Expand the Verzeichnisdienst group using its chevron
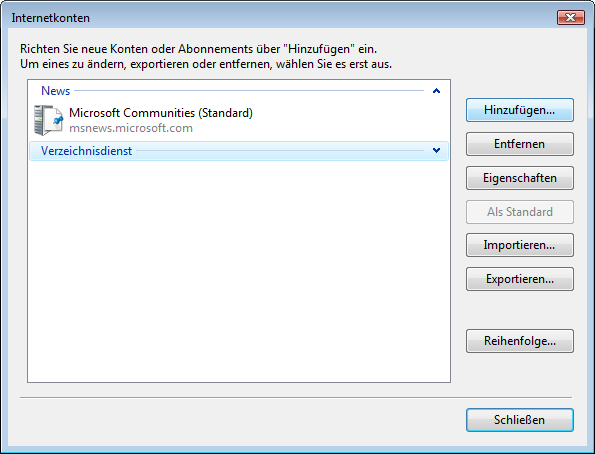 pos(436,151)
